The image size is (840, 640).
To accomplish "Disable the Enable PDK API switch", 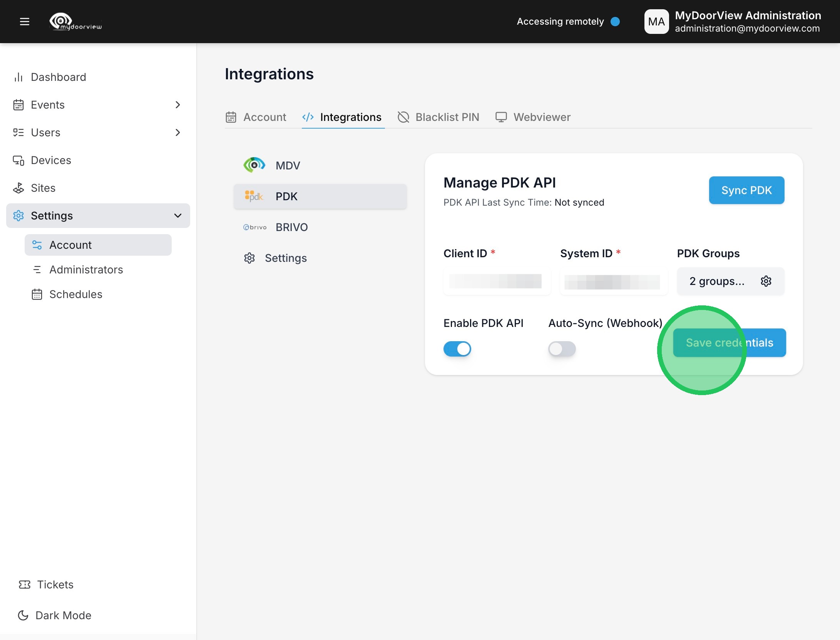I will (457, 349).
